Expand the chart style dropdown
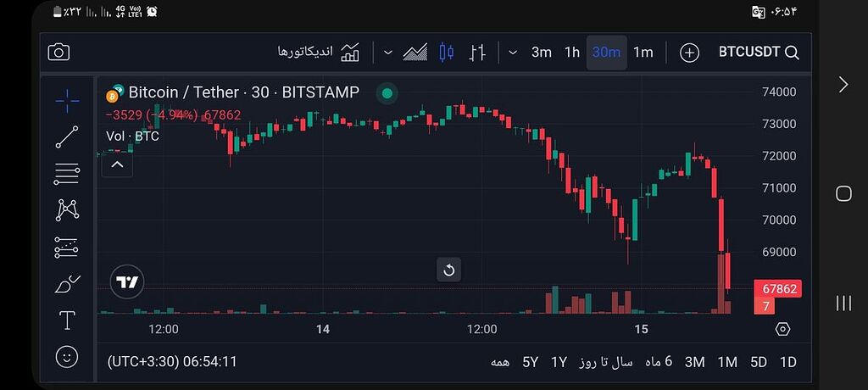This screenshot has height=390, width=868. point(387,53)
